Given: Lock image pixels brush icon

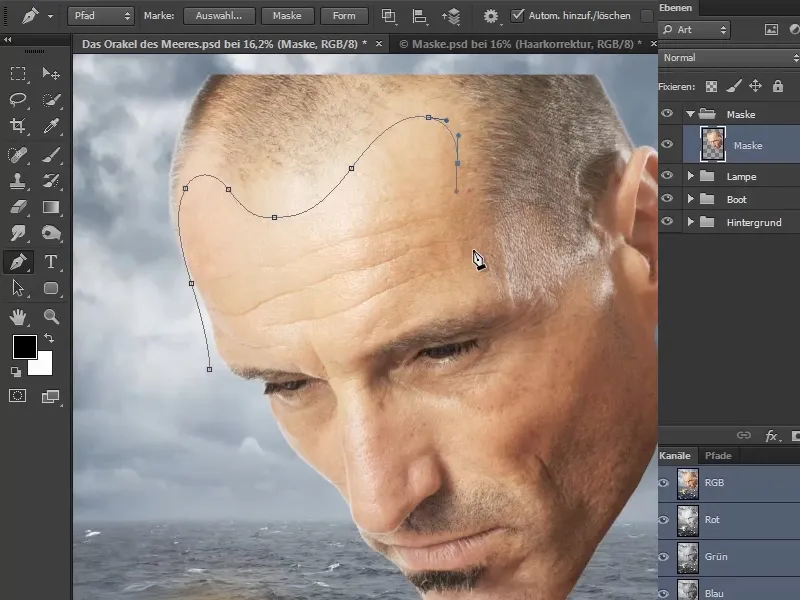Looking at the screenshot, I should pos(734,86).
